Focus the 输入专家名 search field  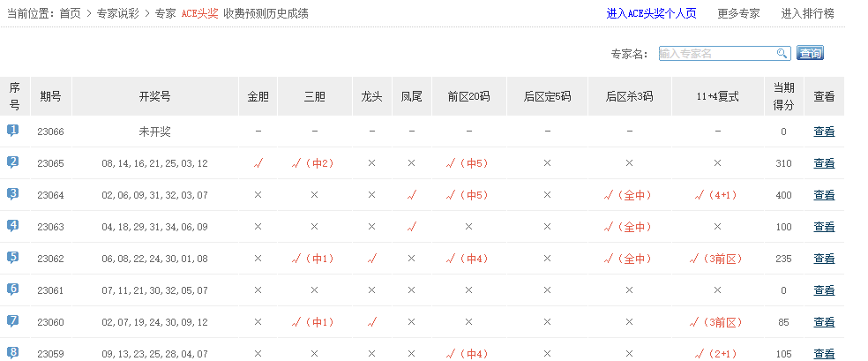[x=716, y=54]
